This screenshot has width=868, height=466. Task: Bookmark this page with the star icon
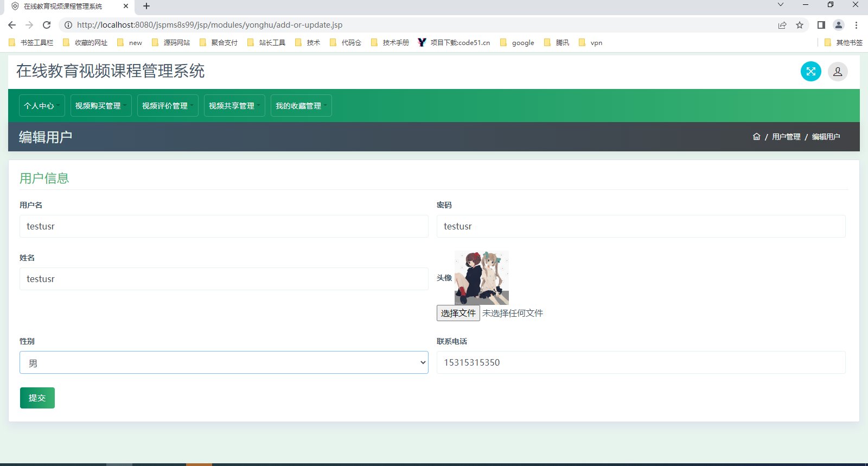coord(800,25)
